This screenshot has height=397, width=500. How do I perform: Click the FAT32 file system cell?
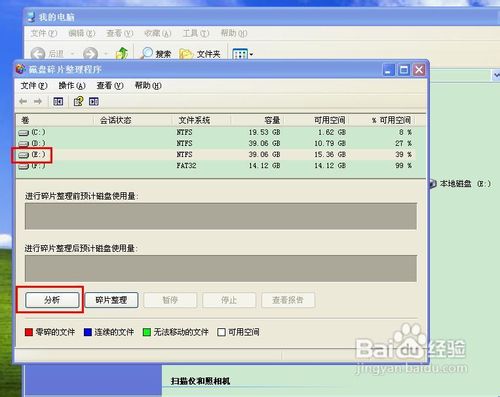coord(186,166)
